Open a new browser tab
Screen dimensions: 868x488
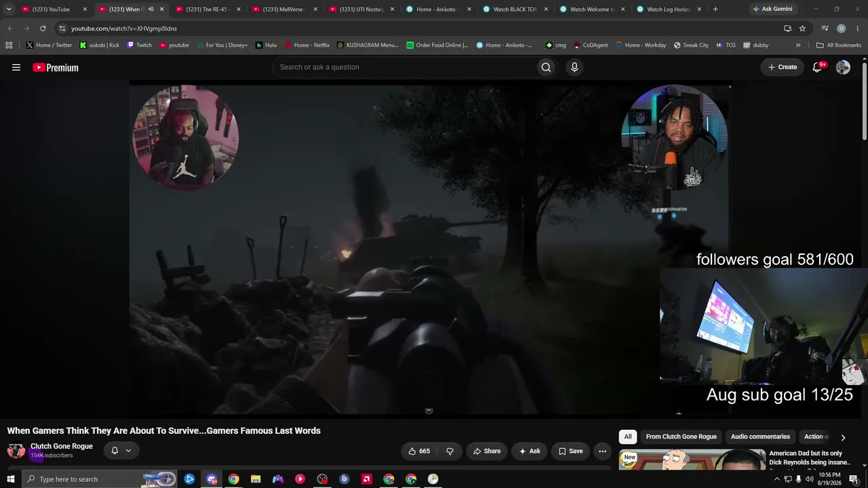click(715, 9)
